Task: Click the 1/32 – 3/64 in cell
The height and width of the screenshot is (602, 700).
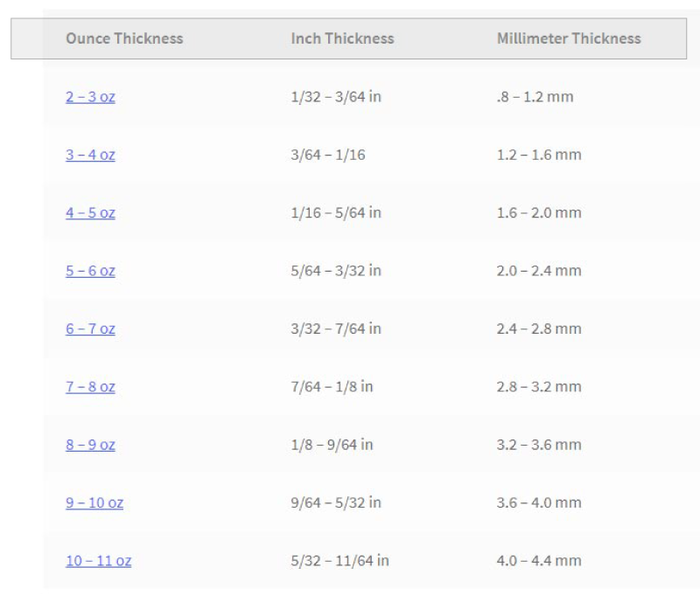Action: click(x=335, y=97)
